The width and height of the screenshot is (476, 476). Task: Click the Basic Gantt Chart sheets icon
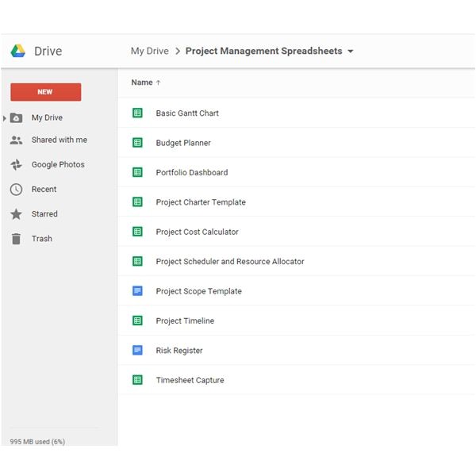pos(137,113)
